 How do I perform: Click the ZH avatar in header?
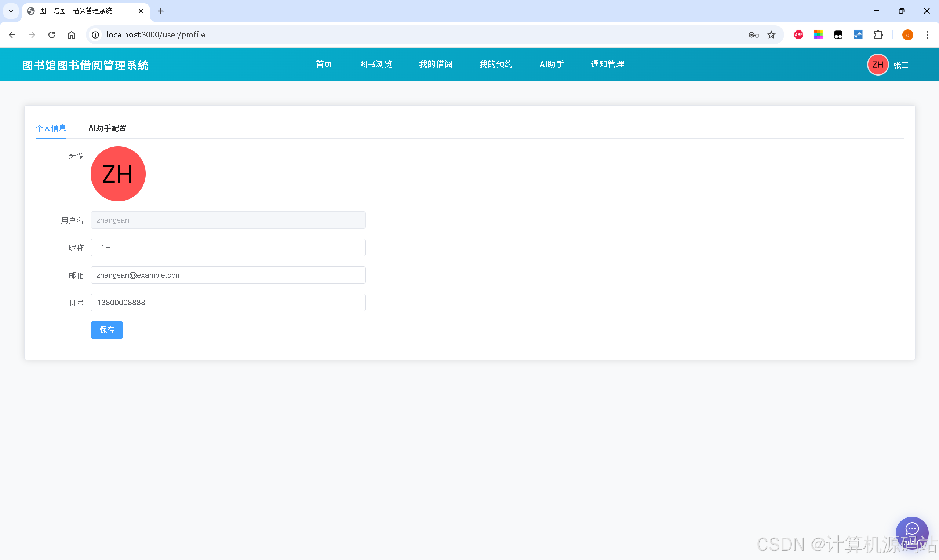pyautogui.click(x=877, y=65)
